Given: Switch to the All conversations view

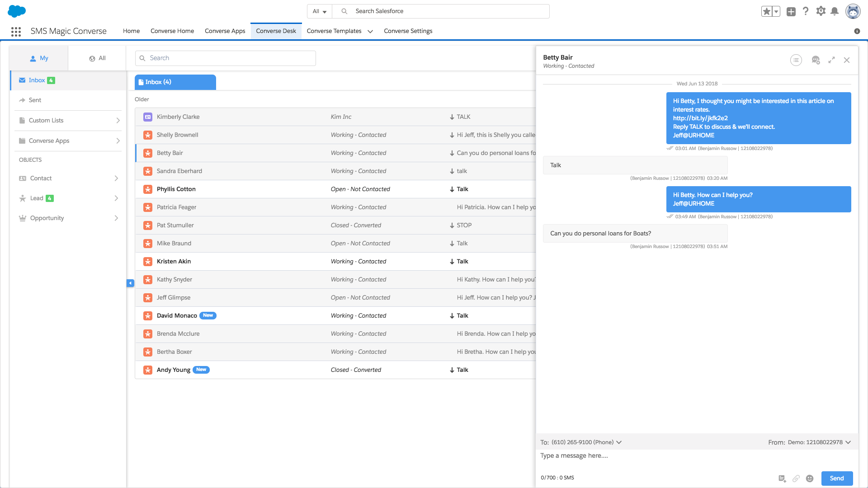Looking at the screenshot, I should pyautogui.click(x=97, y=58).
